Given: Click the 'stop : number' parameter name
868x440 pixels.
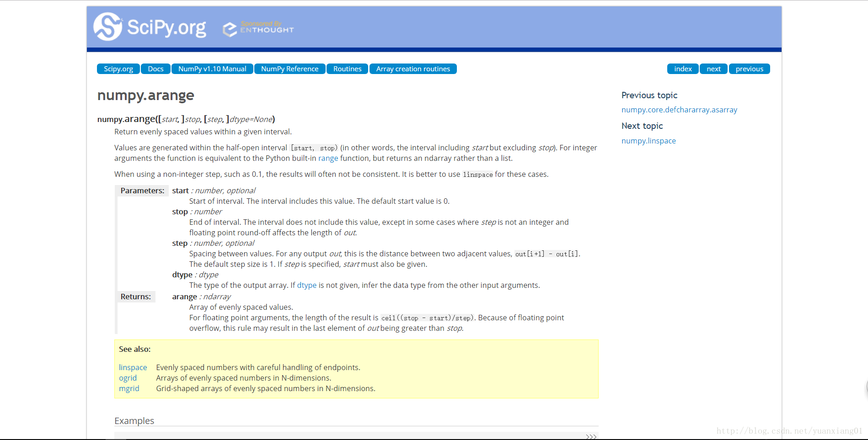Looking at the screenshot, I should [x=197, y=212].
